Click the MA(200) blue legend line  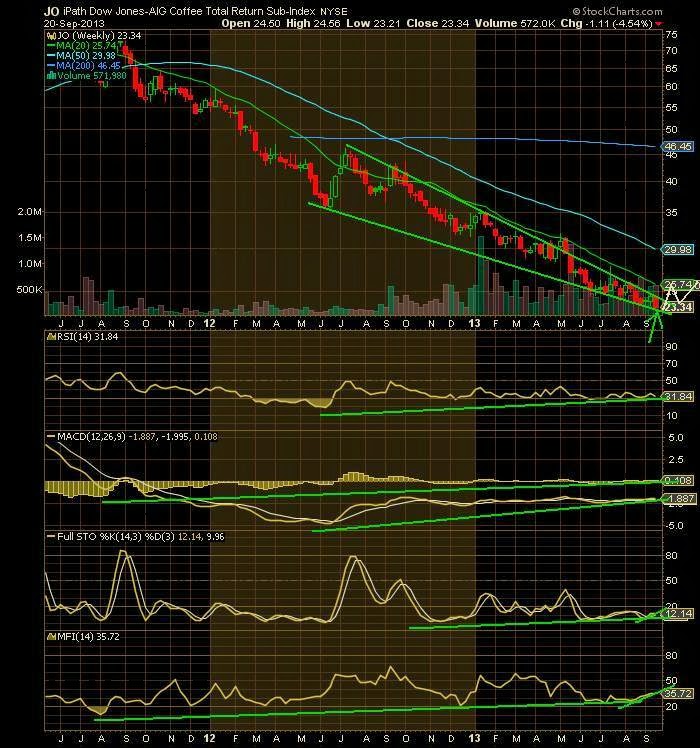pos(51,66)
